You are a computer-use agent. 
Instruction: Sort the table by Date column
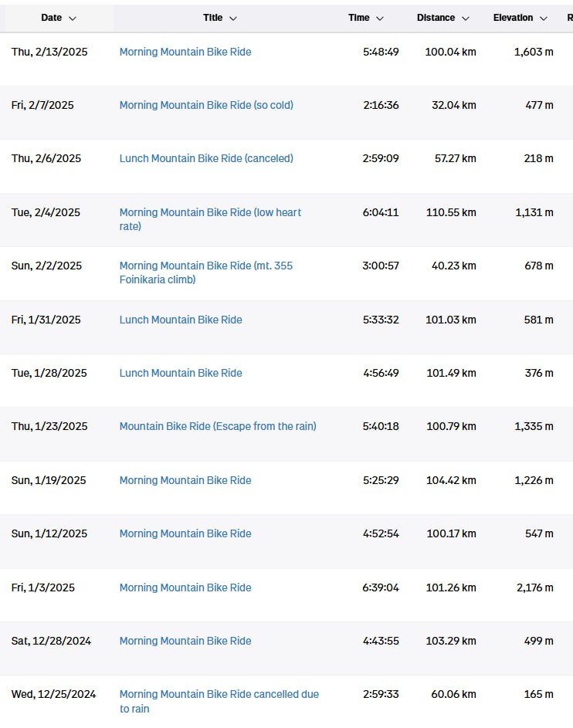click(x=58, y=18)
